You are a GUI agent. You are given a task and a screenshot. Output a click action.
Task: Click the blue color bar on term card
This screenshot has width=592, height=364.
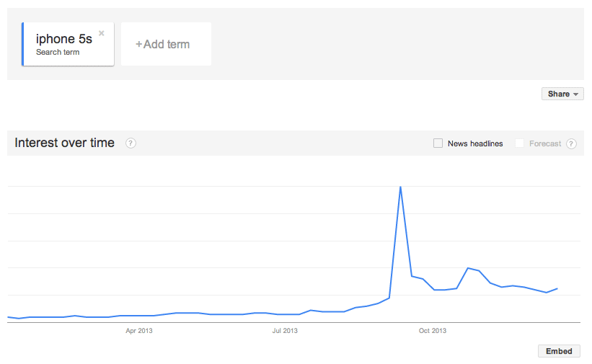click(x=23, y=44)
